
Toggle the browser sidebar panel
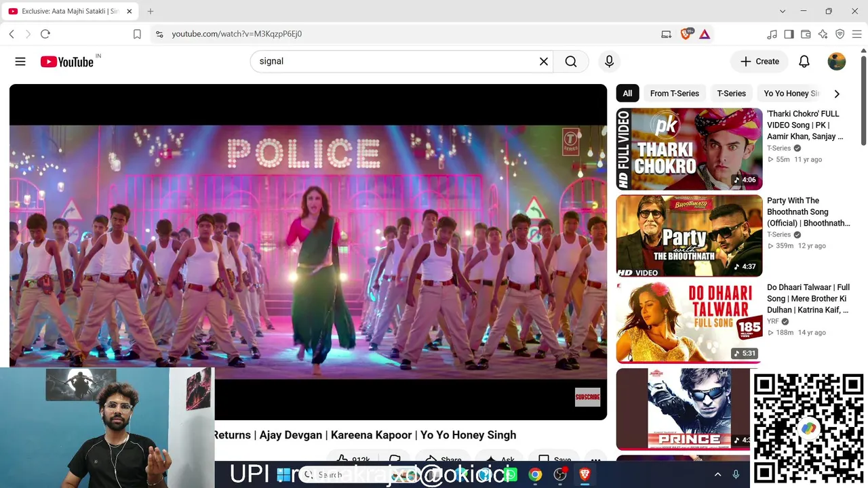pyautogui.click(x=789, y=34)
